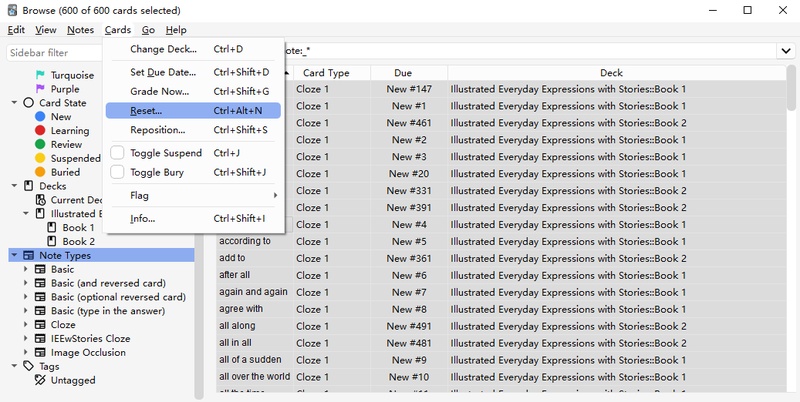
Task: Tick the Toggle Bury checkbox
Action: pyautogui.click(x=117, y=172)
